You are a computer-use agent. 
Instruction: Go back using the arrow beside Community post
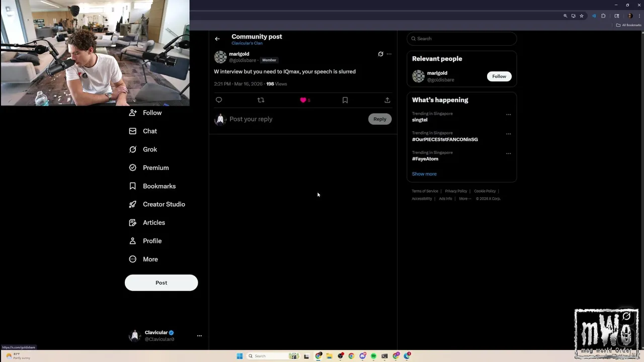tap(217, 39)
